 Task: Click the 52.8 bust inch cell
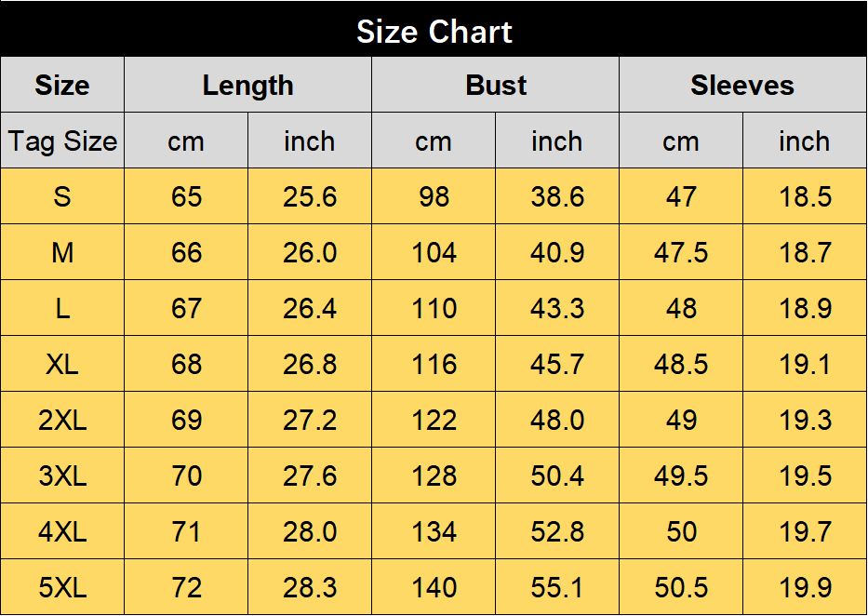click(557, 531)
